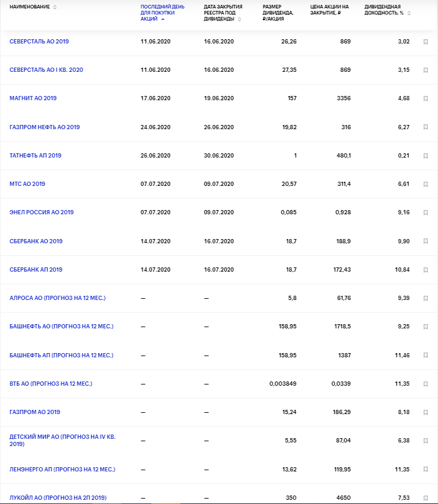Bookmark the Детский Мир АО row
The width and height of the screenshot is (438, 504).
click(x=425, y=441)
